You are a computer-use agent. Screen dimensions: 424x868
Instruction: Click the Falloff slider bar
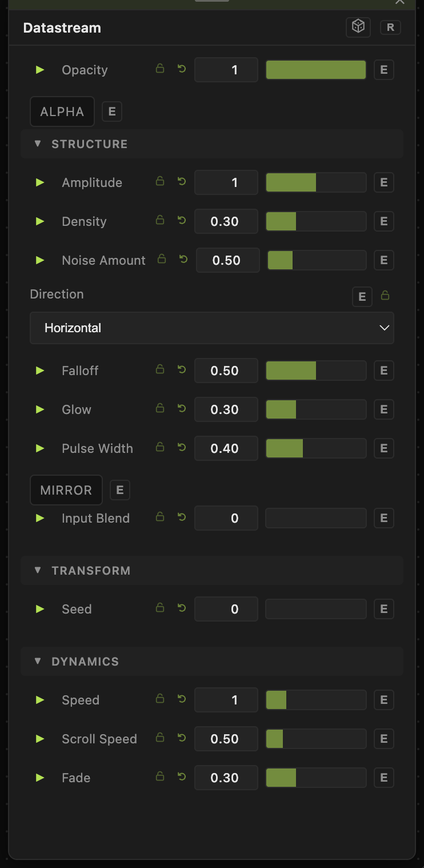pos(316,371)
